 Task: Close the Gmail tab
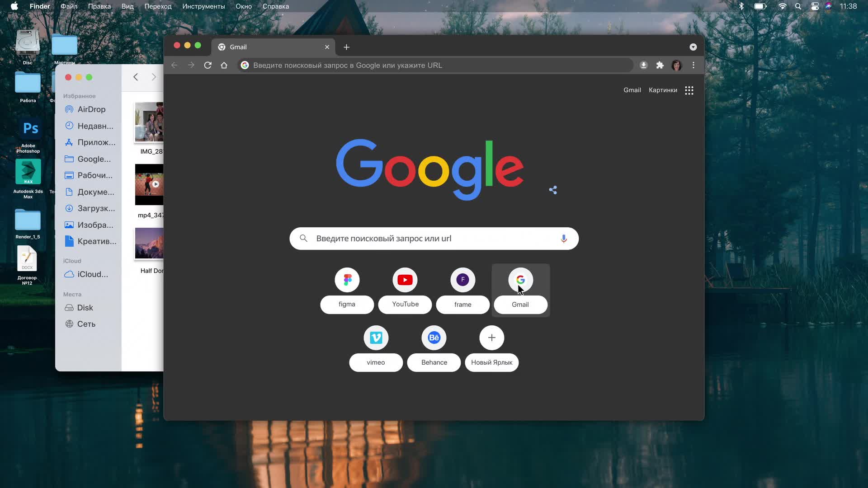click(x=327, y=47)
